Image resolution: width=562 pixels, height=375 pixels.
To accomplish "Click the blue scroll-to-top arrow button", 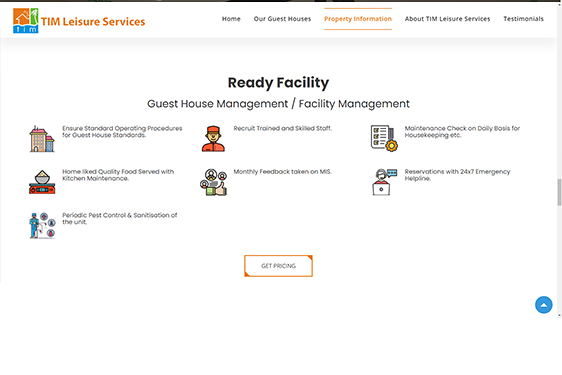I will 544,305.
